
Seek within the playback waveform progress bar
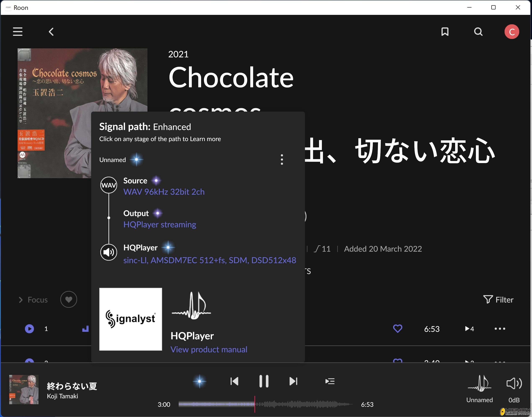click(x=266, y=404)
